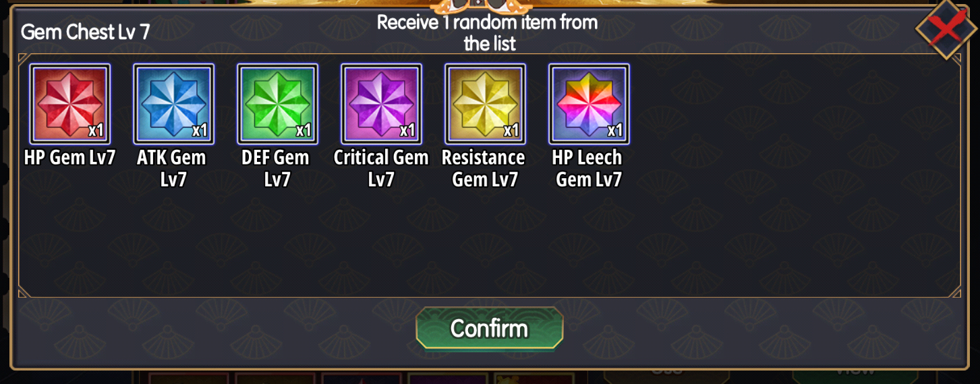
Task: Click the Critical Gem Lv7 caption
Action: 381,169
